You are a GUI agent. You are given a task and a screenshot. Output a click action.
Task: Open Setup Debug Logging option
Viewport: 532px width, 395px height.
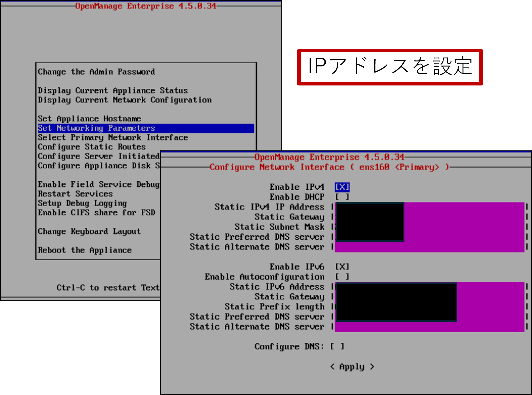coord(82,203)
